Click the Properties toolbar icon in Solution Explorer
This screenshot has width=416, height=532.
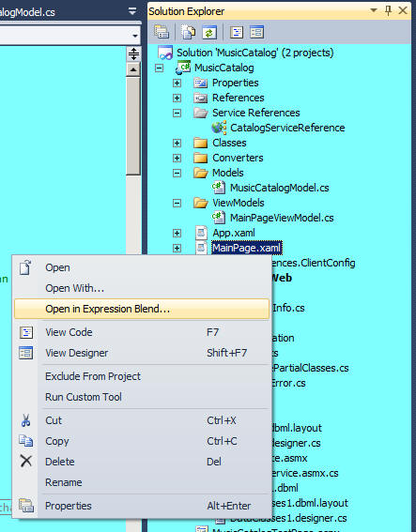pos(162,32)
